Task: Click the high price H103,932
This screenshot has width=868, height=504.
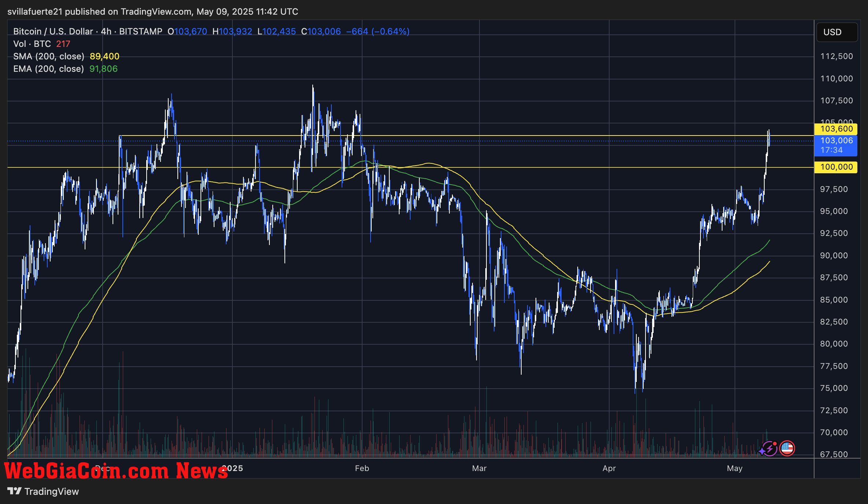Action: [x=232, y=31]
